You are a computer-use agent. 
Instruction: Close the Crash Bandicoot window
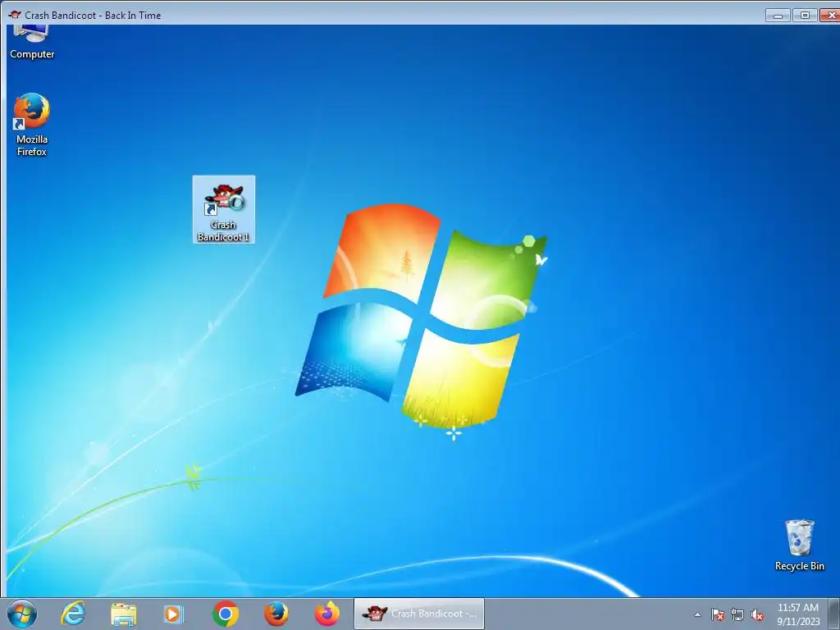[831, 15]
